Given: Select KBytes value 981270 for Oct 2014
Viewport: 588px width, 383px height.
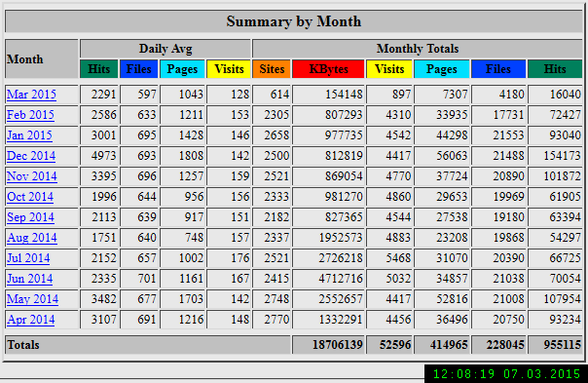Looking at the screenshot, I should tap(344, 197).
